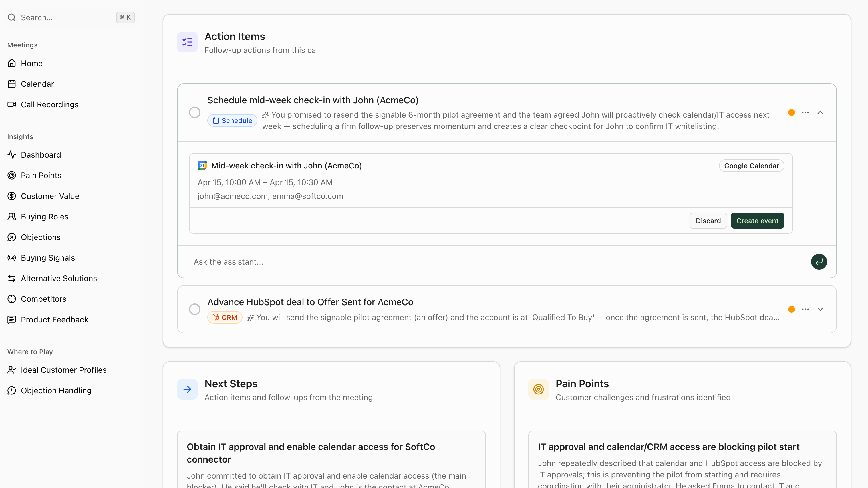Open more options for HubSpot deal item

[805, 309]
